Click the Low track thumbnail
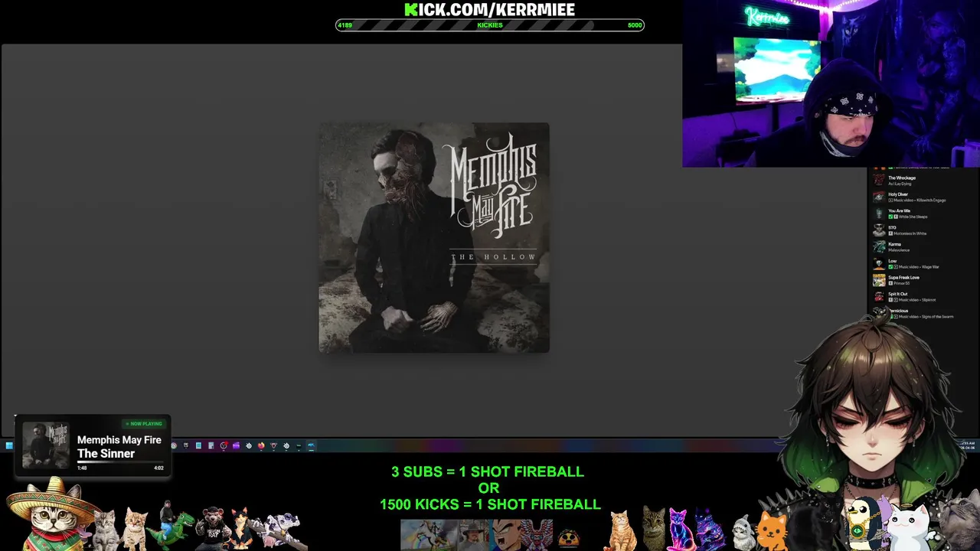Screen dimensions: 980x551 [879, 264]
